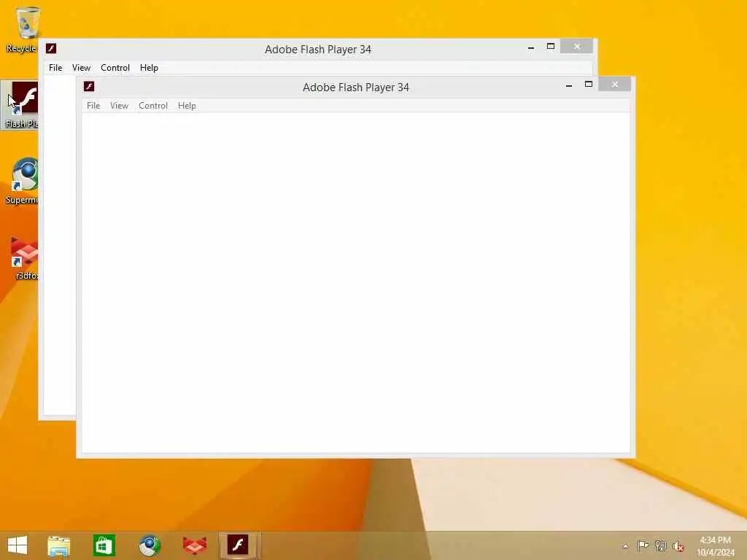
Task: Open Control menu in back Flash Player window
Action: 115,68
